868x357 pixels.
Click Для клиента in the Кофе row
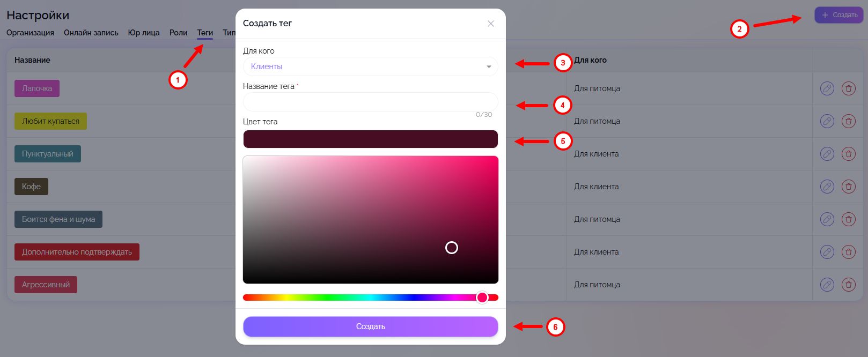[597, 187]
